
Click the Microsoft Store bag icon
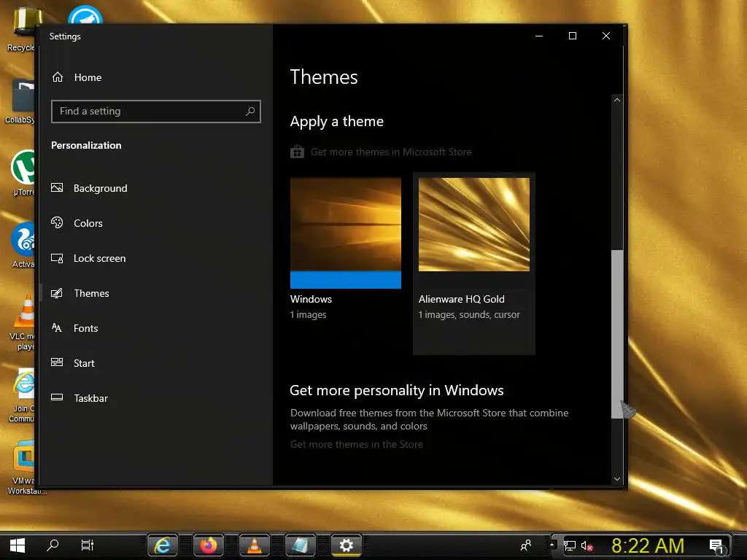click(x=298, y=152)
